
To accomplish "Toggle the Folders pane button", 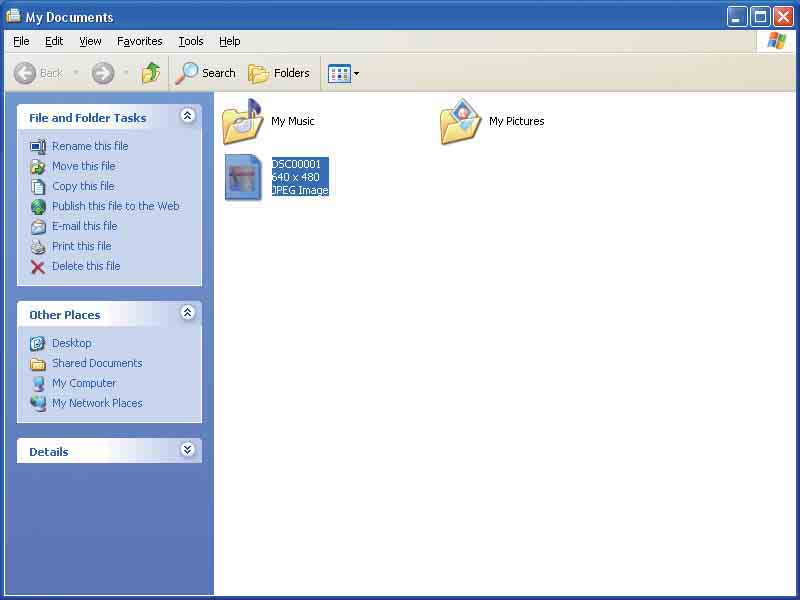I will [x=279, y=73].
